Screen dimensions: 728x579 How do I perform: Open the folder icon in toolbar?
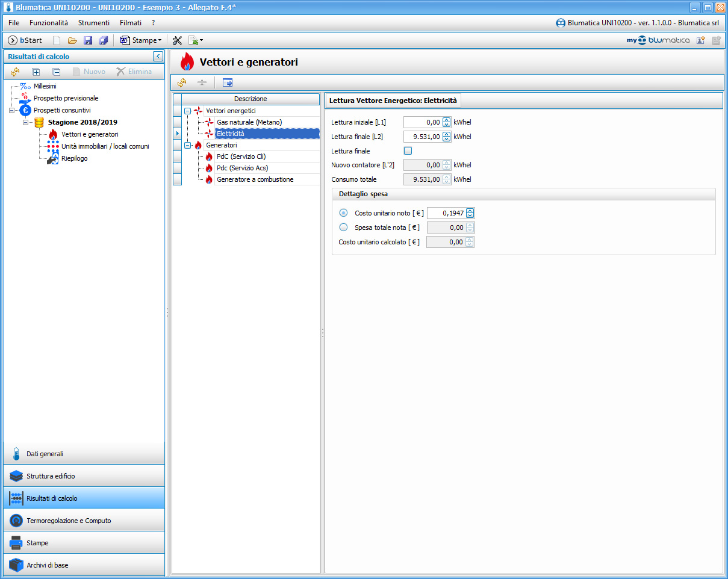coord(72,40)
